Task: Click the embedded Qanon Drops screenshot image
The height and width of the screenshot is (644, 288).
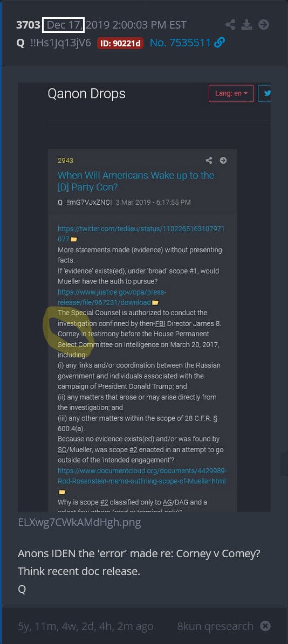Action: pyautogui.click(x=144, y=297)
